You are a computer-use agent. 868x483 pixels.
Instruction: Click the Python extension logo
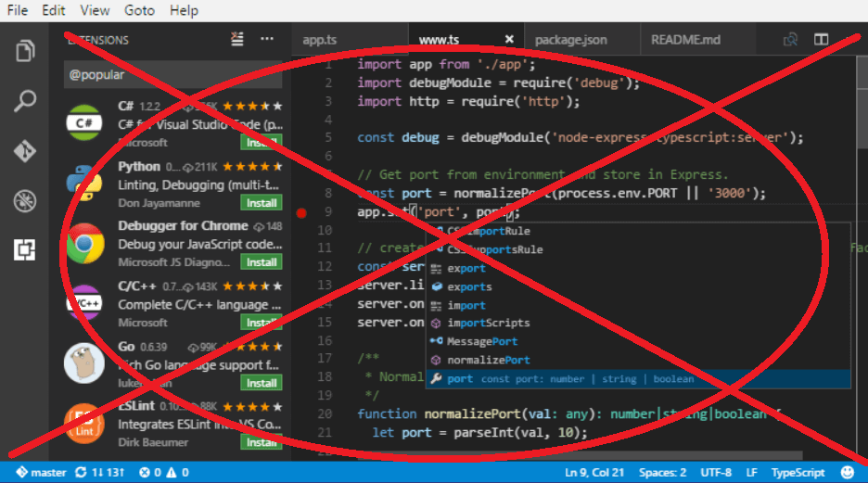coord(84,183)
